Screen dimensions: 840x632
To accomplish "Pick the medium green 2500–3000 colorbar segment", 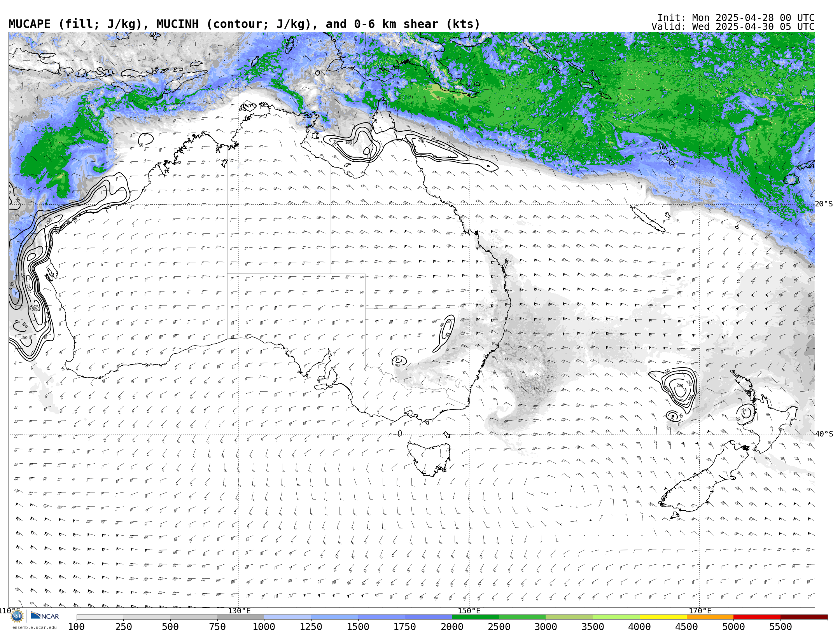I will pyautogui.click(x=522, y=617).
